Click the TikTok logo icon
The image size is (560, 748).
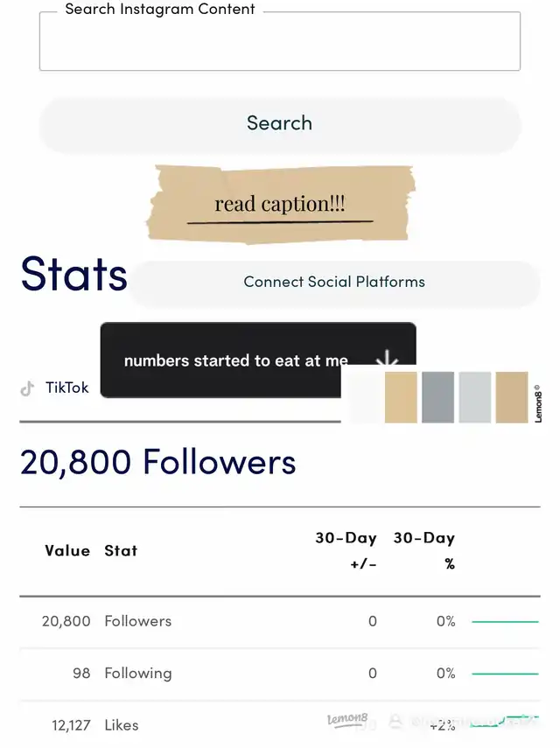pos(27,388)
